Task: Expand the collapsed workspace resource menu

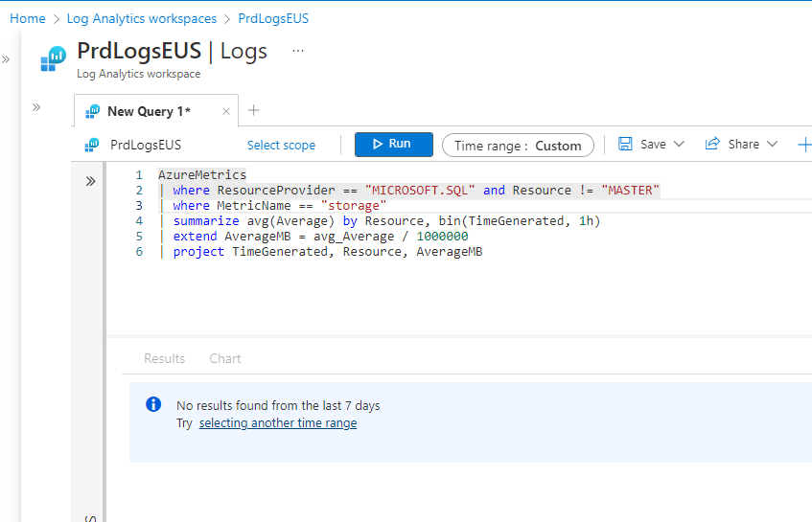Action: 36,107
